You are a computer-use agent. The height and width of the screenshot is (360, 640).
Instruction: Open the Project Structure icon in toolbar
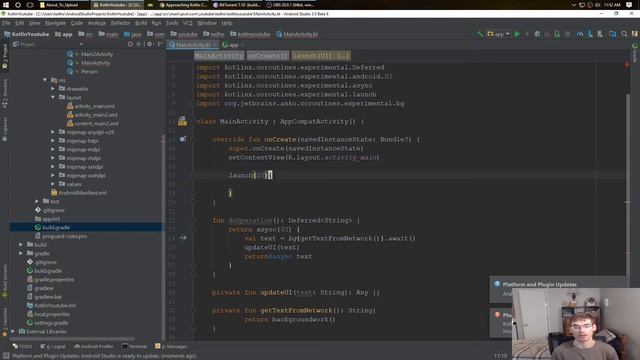[612, 34]
